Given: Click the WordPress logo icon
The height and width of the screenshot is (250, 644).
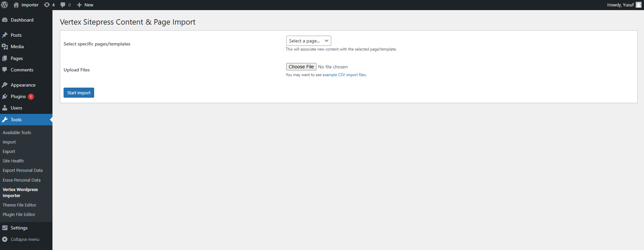Looking at the screenshot, I should pos(5,5).
